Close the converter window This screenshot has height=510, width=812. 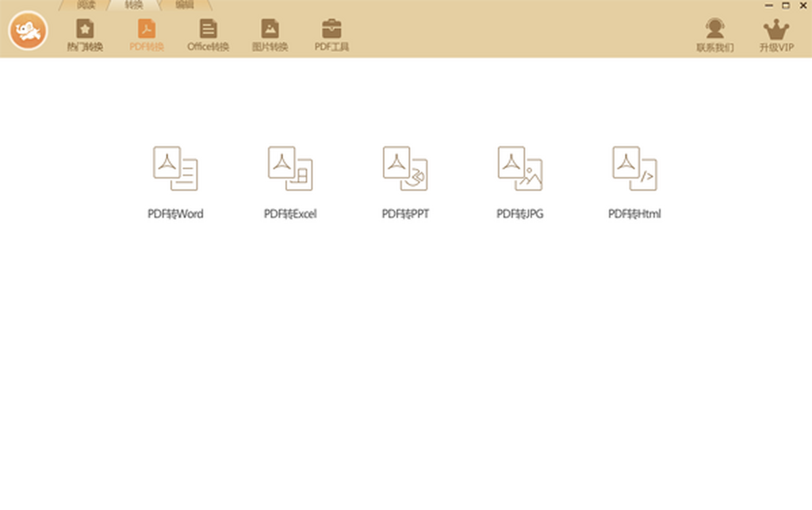click(802, 5)
